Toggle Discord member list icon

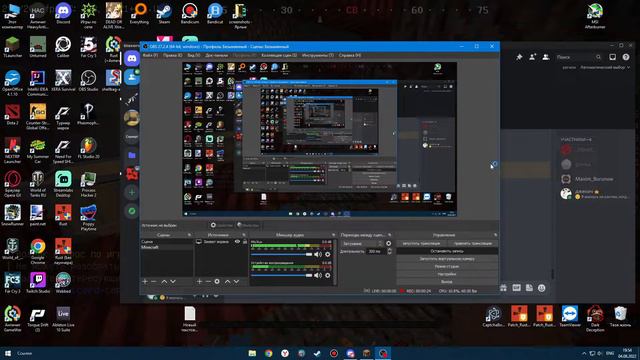(546, 57)
